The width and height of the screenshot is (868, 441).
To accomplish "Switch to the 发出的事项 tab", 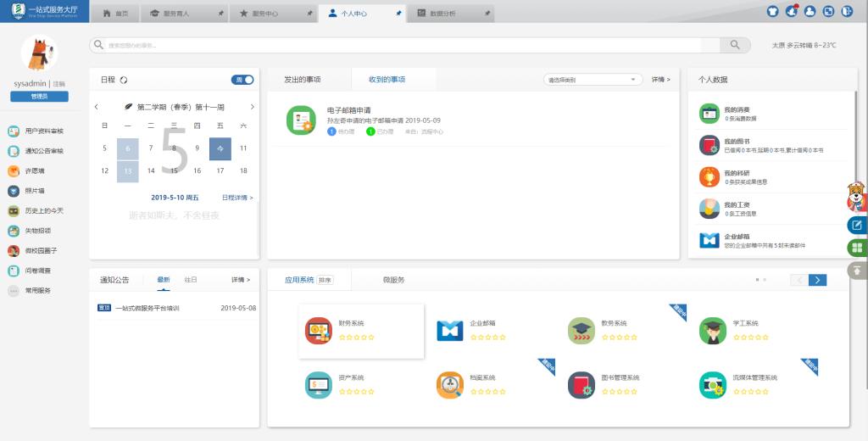I will 303,79.
